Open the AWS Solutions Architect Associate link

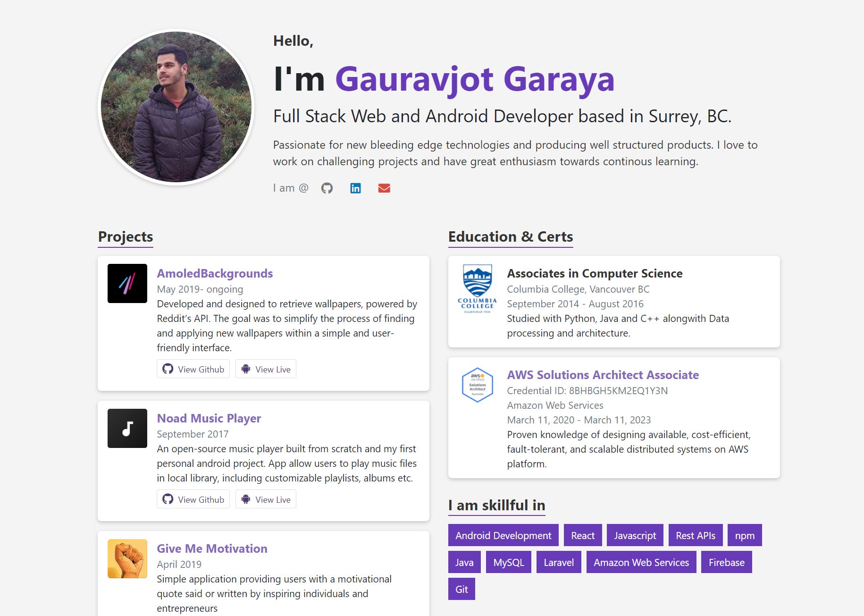click(603, 375)
